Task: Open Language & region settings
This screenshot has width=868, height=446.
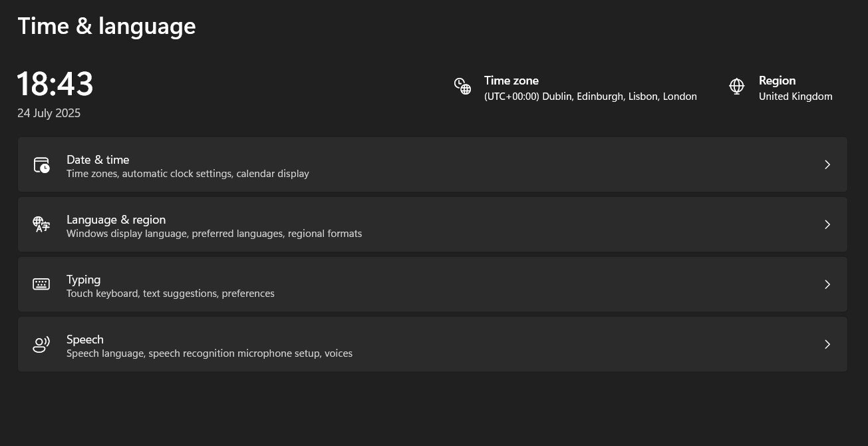Action: pos(432,224)
